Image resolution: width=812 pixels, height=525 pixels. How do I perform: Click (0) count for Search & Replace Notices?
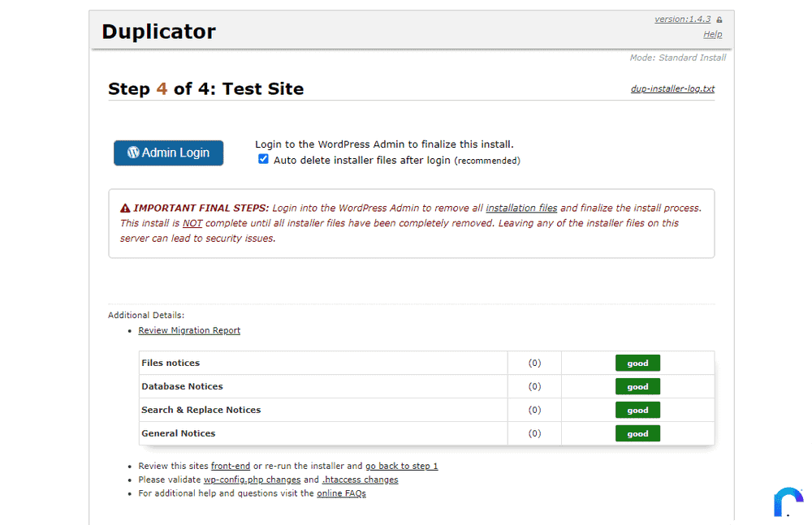[x=534, y=410]
